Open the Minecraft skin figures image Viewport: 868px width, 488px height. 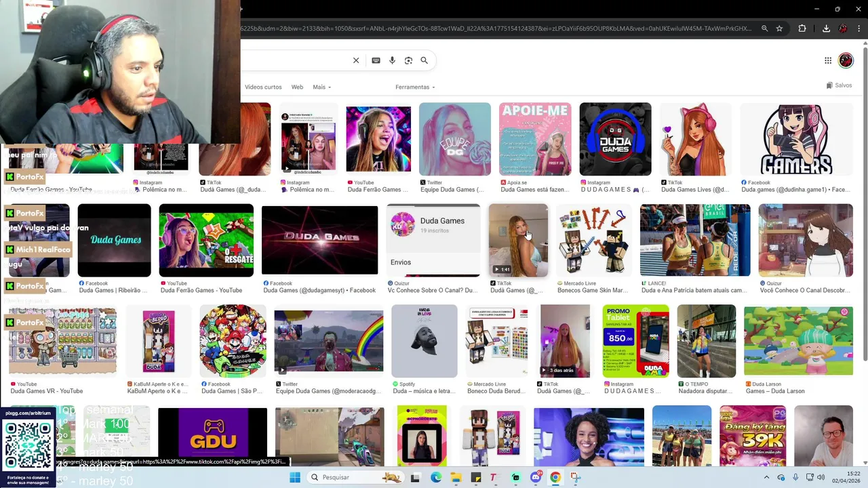click(x=593, y=240)
